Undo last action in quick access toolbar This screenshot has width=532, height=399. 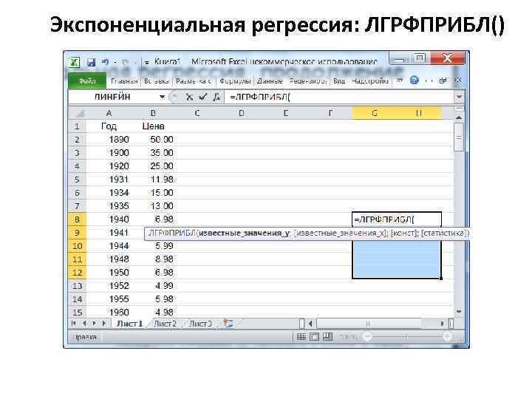click(x=105, y=62)
